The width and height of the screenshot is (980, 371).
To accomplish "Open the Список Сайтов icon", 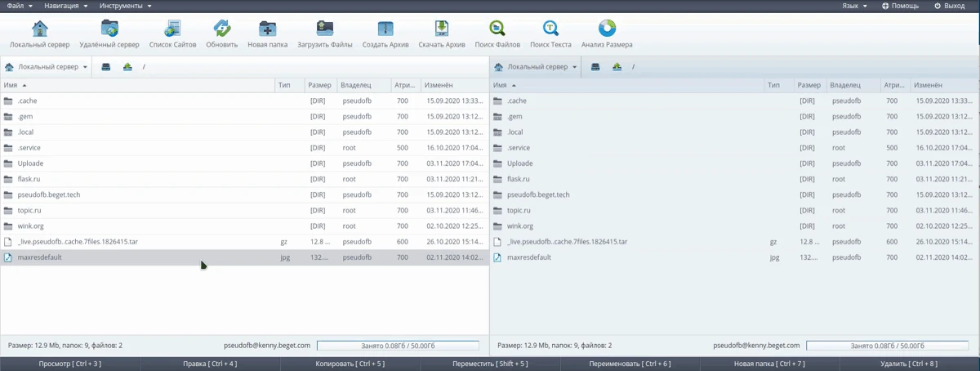I will (172, 30).
